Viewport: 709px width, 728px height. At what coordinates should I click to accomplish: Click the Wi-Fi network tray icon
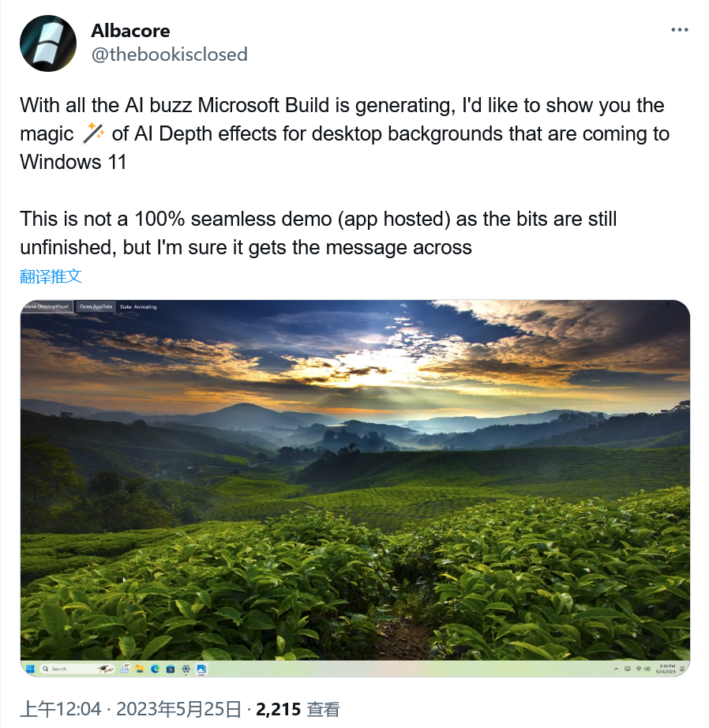(639, 669)
